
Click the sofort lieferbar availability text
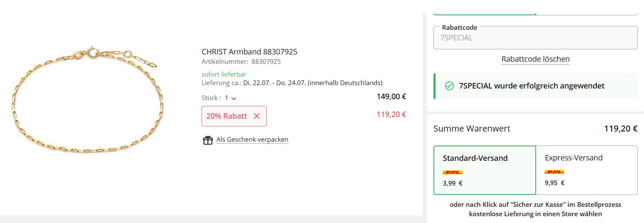tap(224, 74)
